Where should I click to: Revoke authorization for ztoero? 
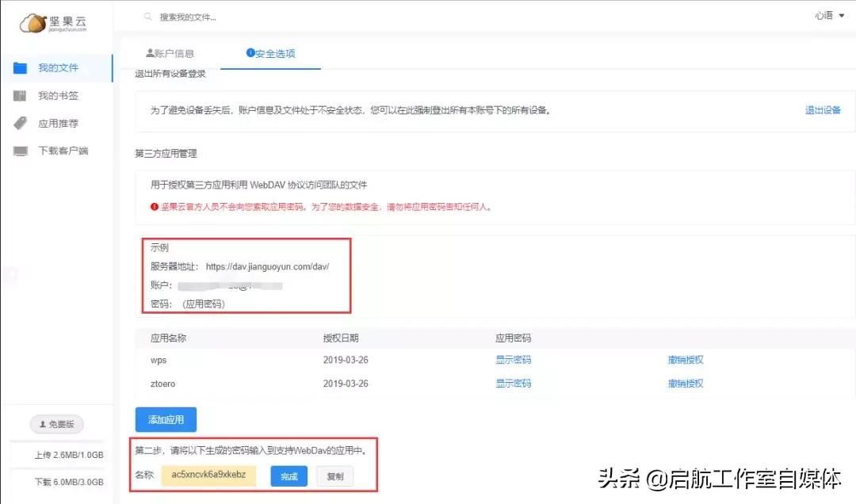pyautogui.click(x=685, y=383)
